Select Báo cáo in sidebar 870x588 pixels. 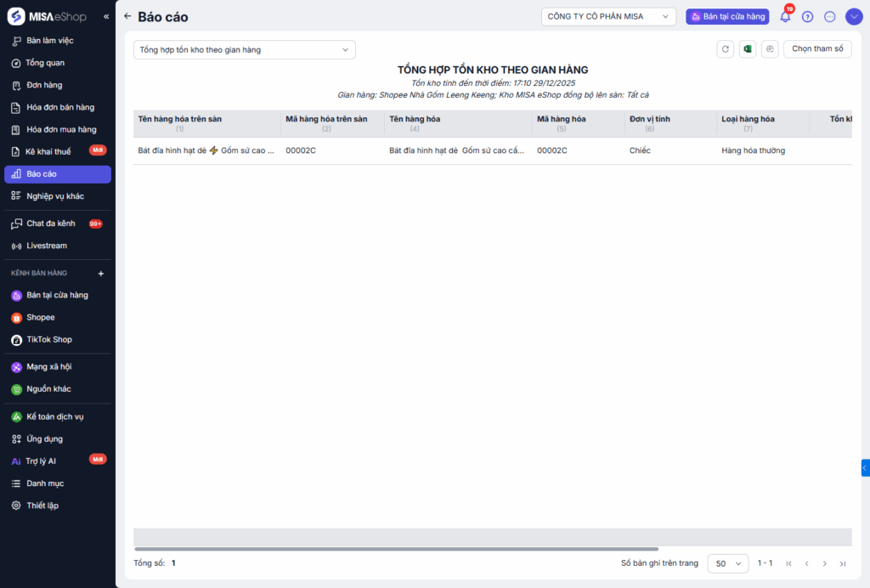pyautogui.click(x=58, y=174)
